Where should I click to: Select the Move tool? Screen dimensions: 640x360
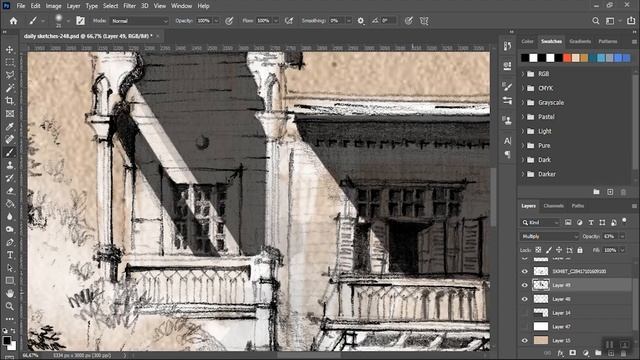(x=10, y=49)
